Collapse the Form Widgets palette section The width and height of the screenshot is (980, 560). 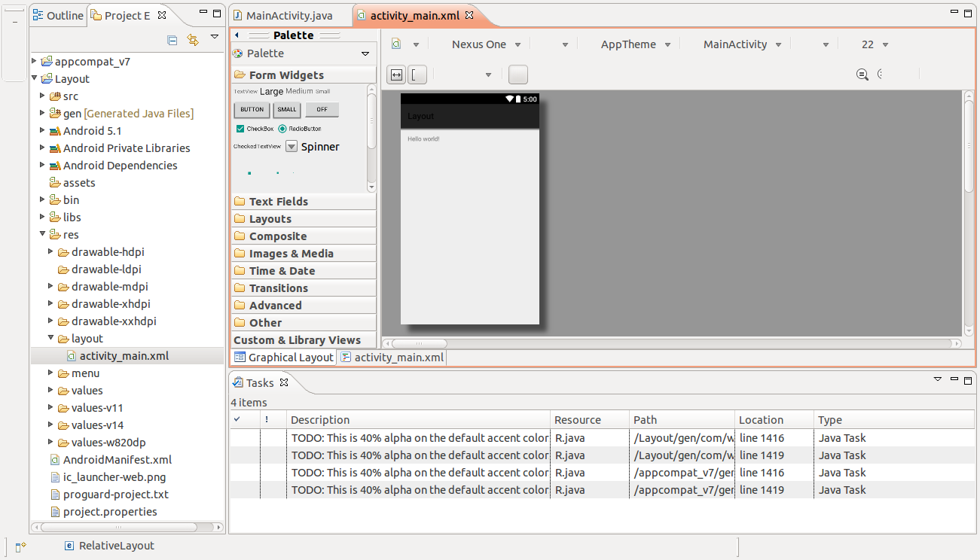(x=304, y=75)
